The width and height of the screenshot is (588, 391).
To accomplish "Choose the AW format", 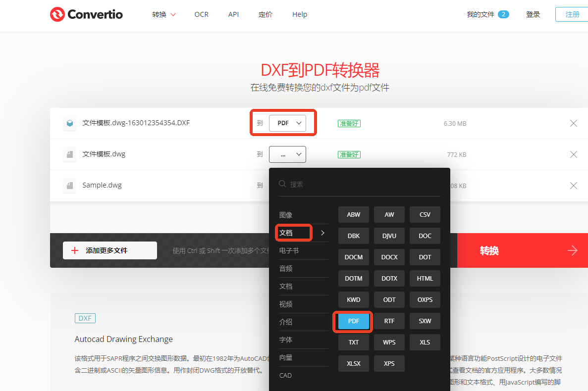I will point(389,215).
